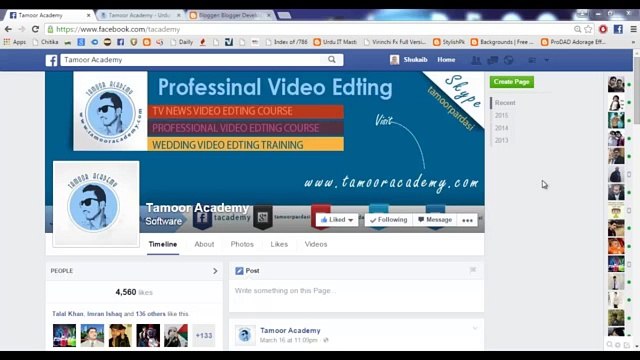Open the Videos tab
Screen dimensions: 640x360
pos(316,244)
